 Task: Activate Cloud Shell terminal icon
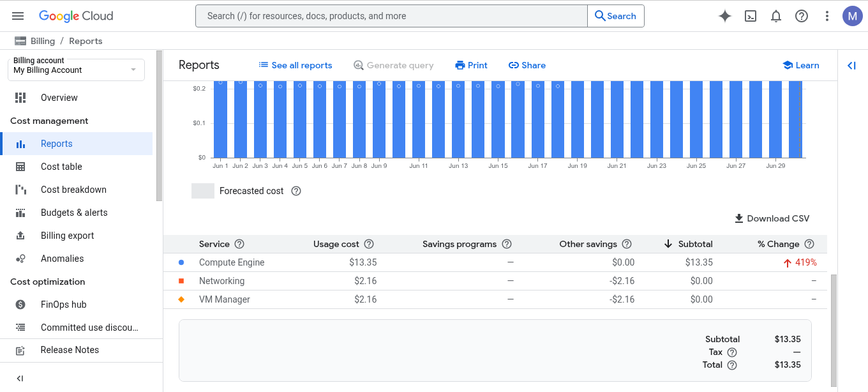point(751,16)
